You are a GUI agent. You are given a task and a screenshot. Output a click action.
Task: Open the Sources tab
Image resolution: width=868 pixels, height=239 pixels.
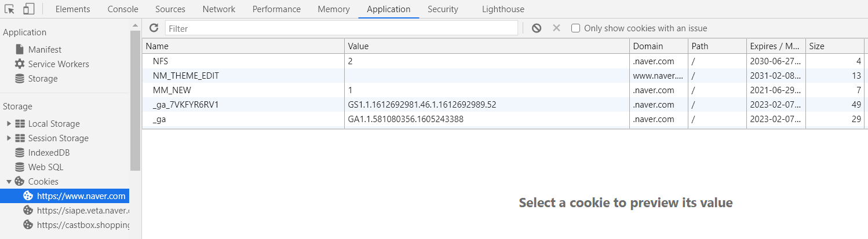[x=170, y=9]
